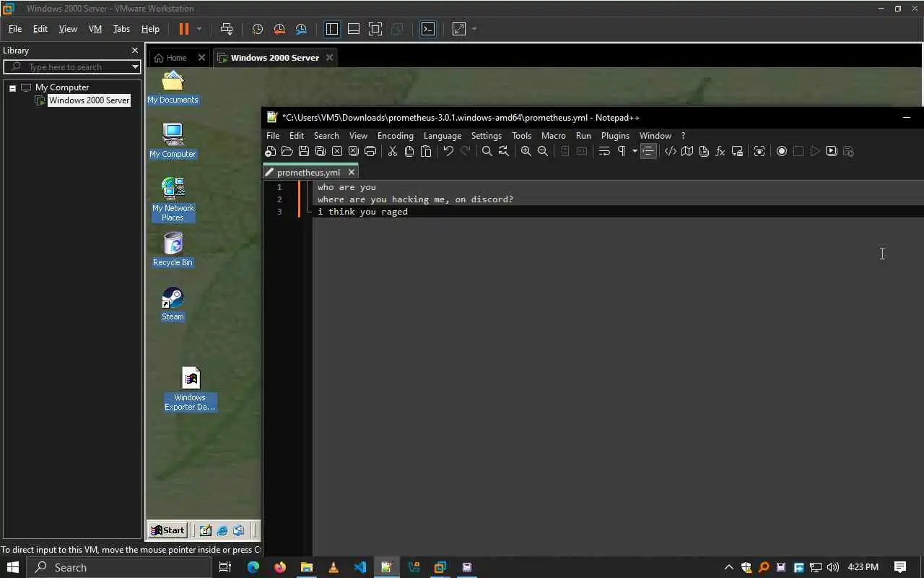The width and height of the screenshot is (924, 578).
Task: Toggle VMware library sidebar view button
Action: [x=332, y=29]
